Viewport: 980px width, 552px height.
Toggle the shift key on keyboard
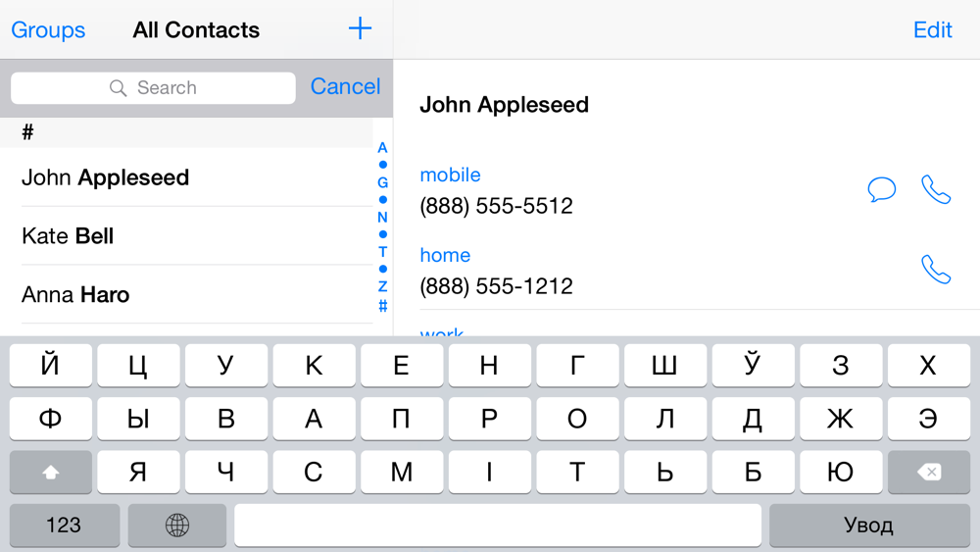pos(51,472)
